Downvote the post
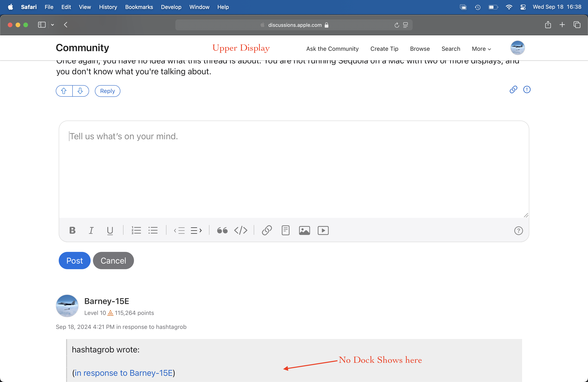 pyautogui.click(x=80, y=91)
